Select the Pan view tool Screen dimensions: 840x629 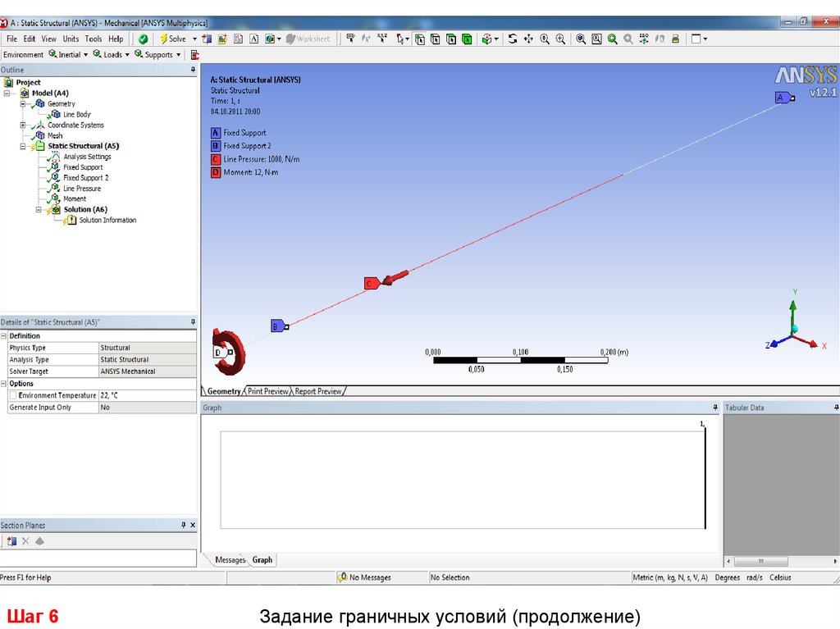coord(528,39)
